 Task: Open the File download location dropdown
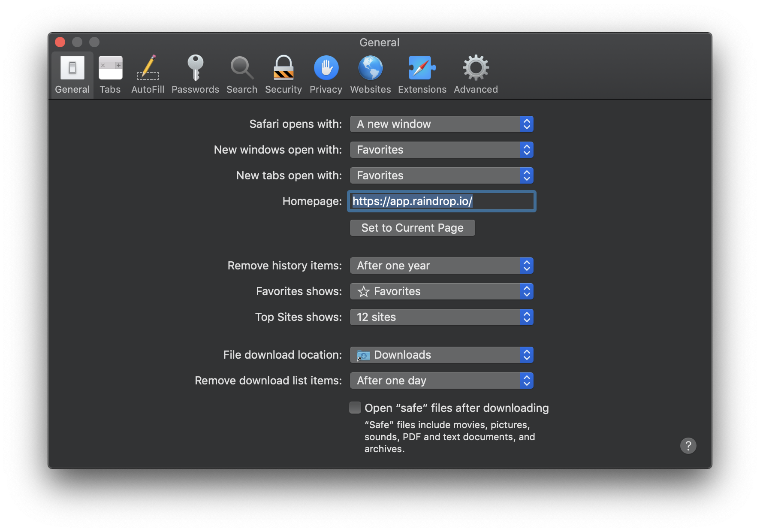tap(441, 355)
